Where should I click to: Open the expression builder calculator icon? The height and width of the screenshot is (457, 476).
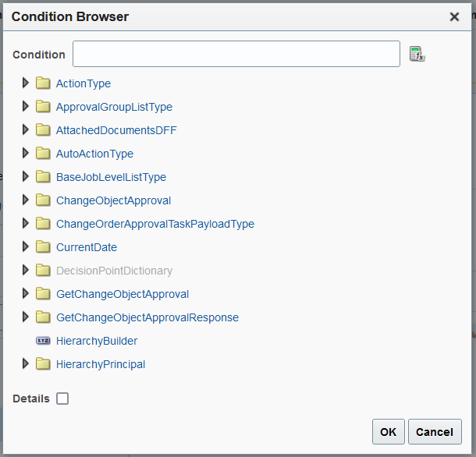417,54
